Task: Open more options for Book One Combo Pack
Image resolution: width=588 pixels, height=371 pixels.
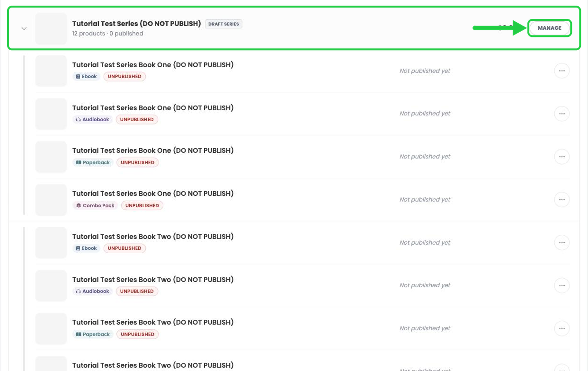Action: point(561,200)
